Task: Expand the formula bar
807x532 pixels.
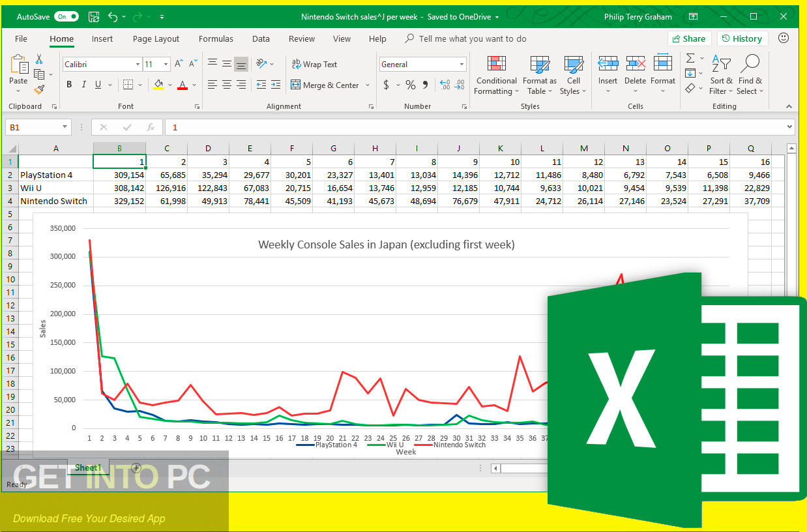Action: [x=790, y=127]
